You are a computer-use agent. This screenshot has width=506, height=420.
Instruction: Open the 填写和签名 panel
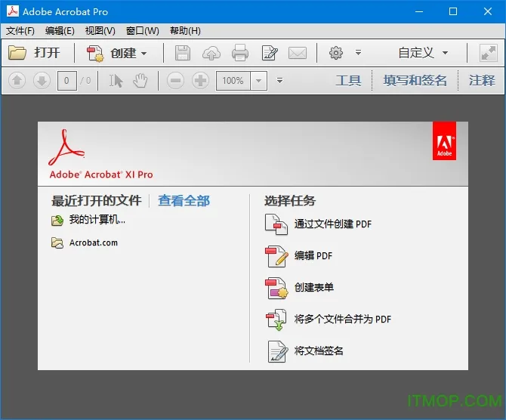(415, 80)
